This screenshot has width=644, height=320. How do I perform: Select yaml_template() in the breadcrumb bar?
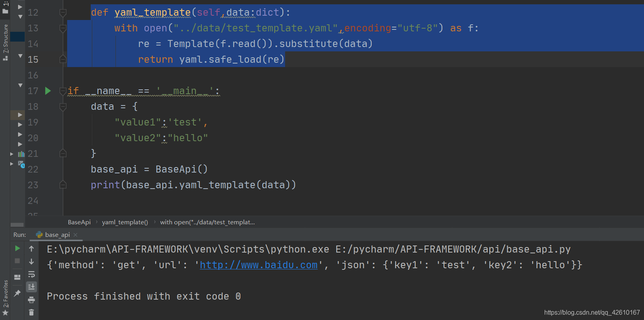click(x=125, y=222)
